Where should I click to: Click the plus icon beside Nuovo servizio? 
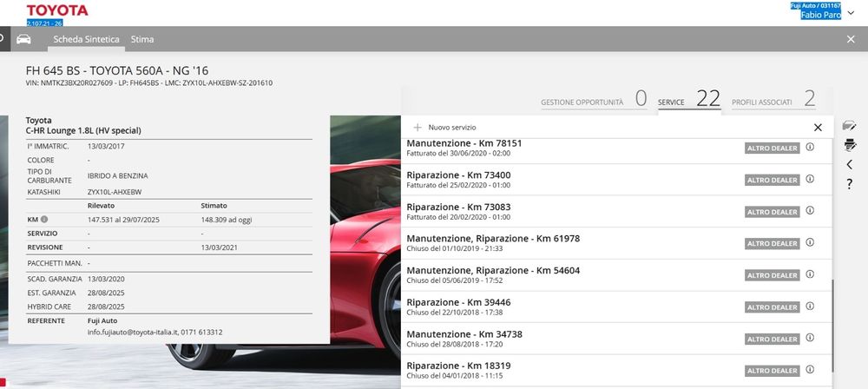tap(418, 128)
